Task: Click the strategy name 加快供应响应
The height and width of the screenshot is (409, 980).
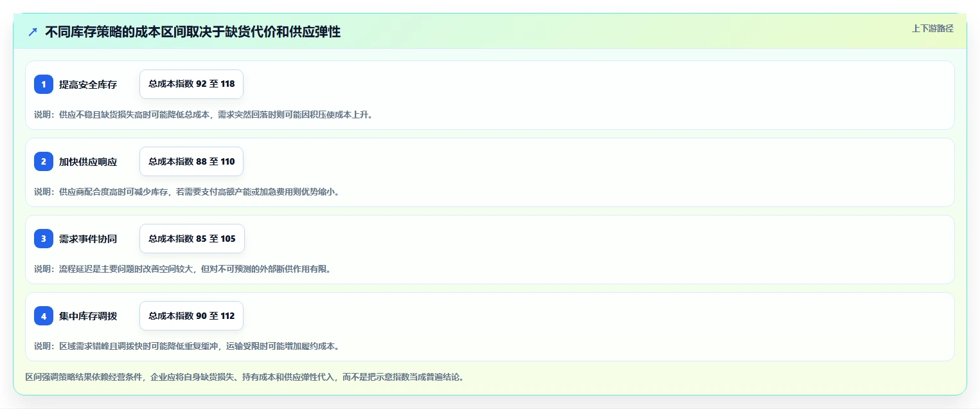Action: (x=88, y=161)
